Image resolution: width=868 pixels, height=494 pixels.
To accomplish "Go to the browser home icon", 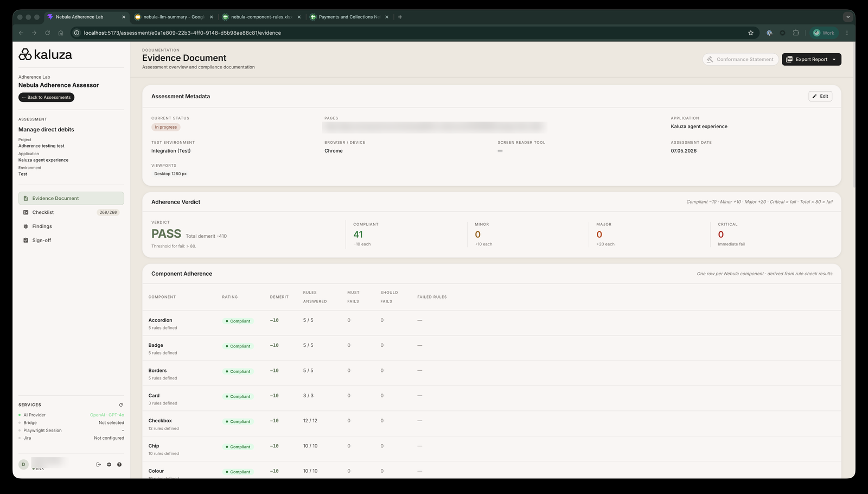I will click(61, 33).
